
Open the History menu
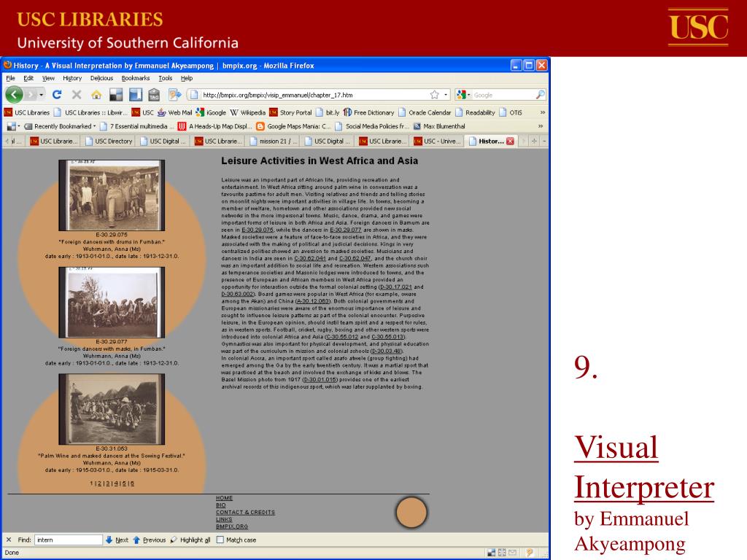[x=72, y=78]
